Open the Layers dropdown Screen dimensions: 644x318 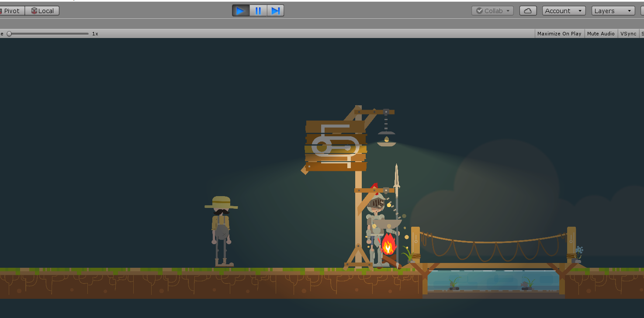(x=613, y=10)
